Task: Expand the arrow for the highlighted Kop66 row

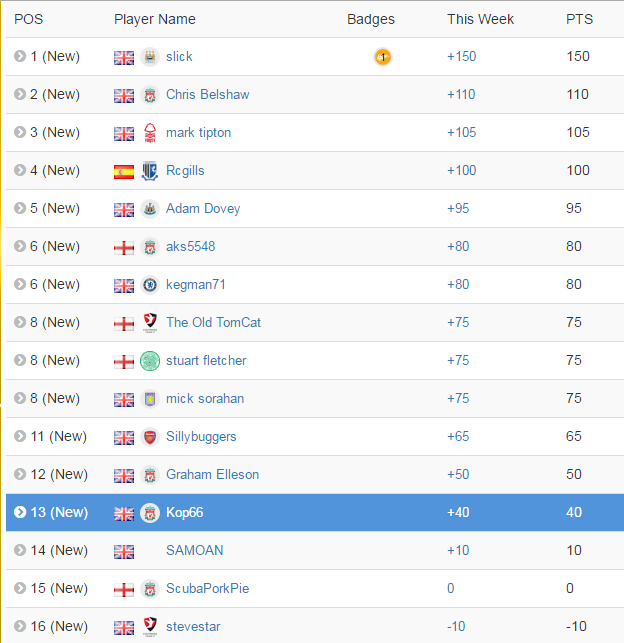Action: click(x=20, y=512)
